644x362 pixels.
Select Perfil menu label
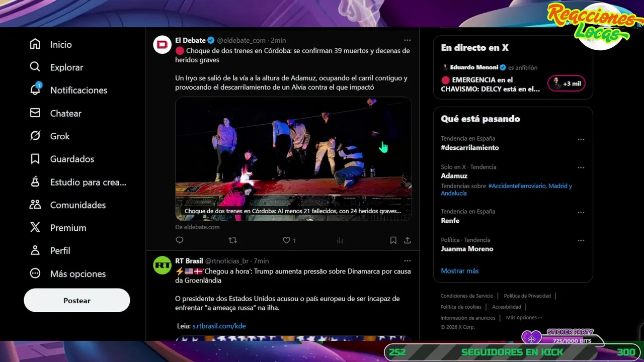click(60, 250)
